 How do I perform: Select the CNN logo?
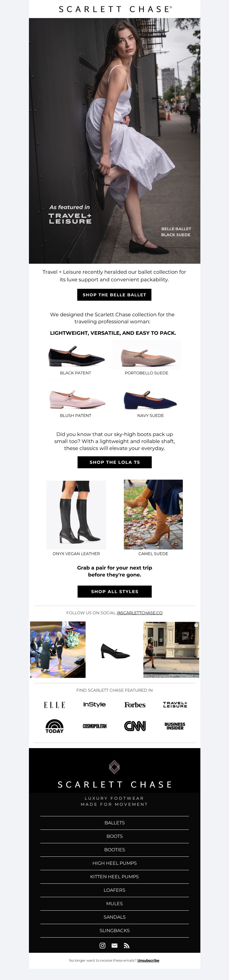tap(135, 726)
